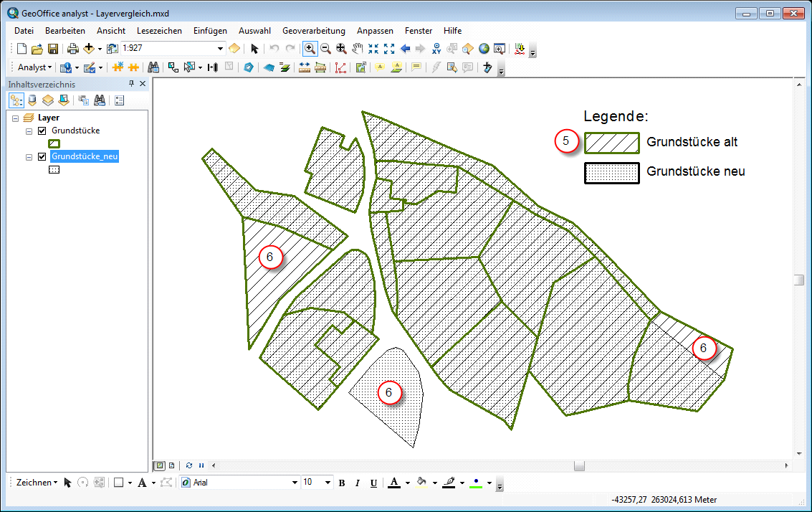Open the binoculars Find tool

153,67
